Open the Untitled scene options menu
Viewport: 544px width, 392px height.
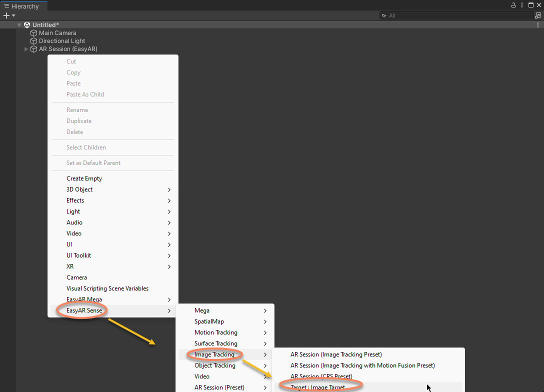pos(538,25)
